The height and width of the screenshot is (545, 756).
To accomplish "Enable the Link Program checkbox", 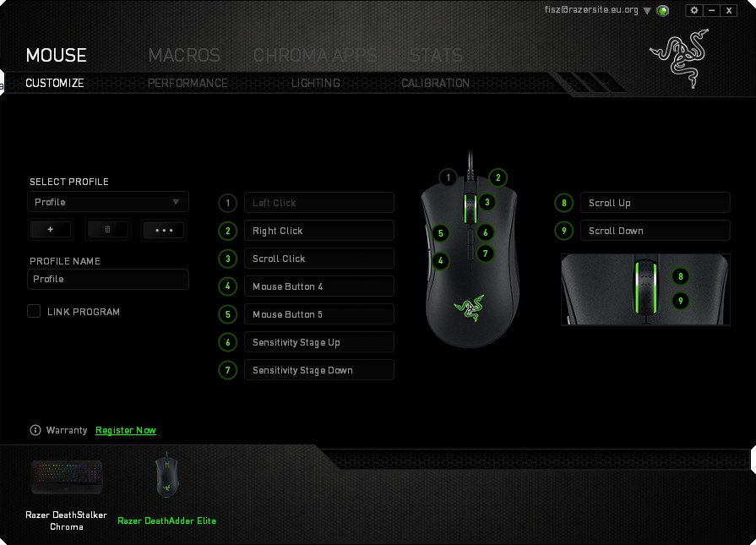I will (x=34, y=311).
